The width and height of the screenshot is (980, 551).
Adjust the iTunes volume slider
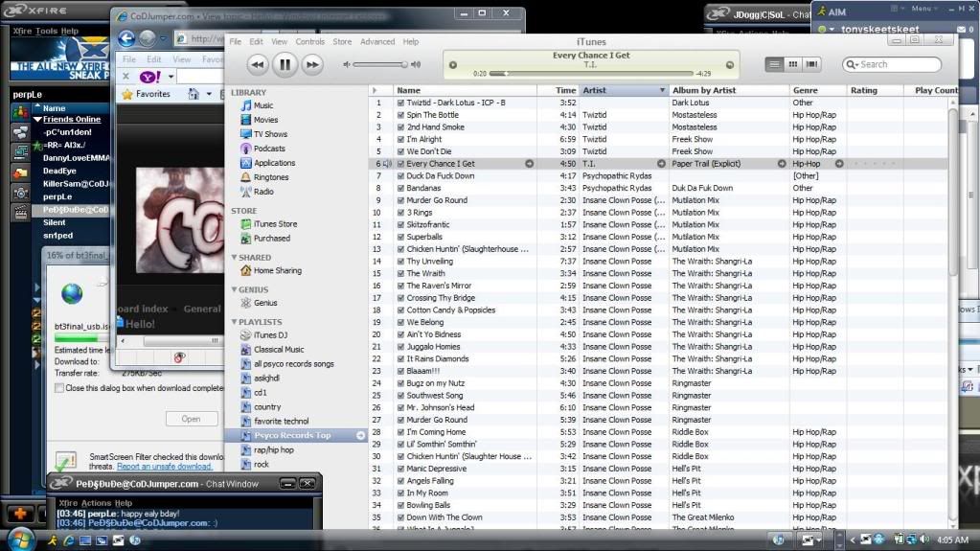(x=380, y=64)
